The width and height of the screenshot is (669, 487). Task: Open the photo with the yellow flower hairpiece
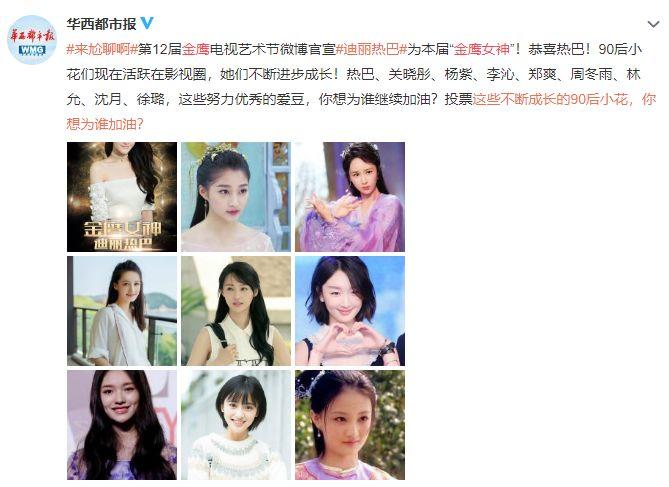tap(236, 197)
